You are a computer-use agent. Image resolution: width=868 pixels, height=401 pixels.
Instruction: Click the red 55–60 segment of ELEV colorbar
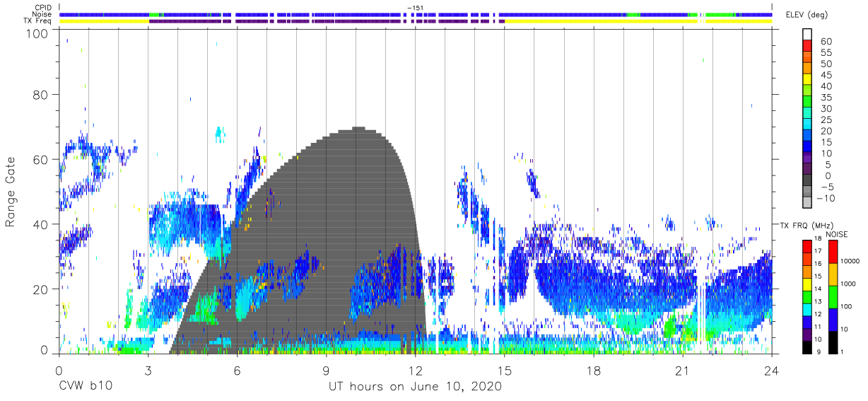pyautogui.click(x=807, y=47)
